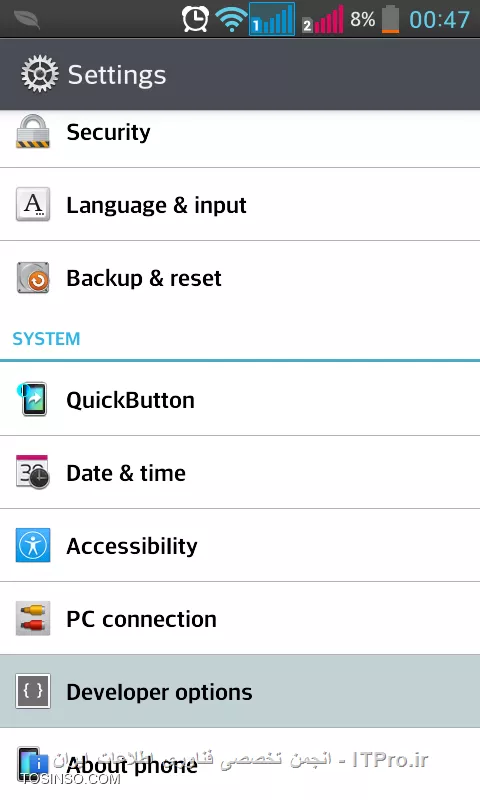
Task: Tap the PC connection cable icon
Action: coord(33,618)
